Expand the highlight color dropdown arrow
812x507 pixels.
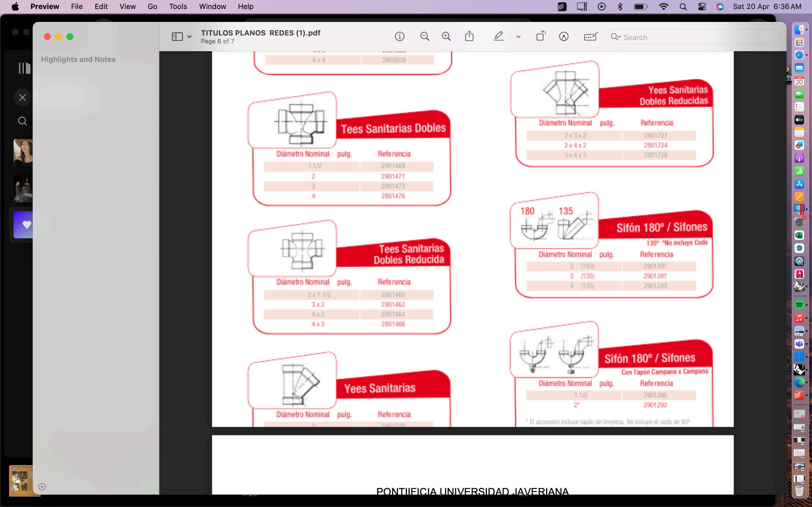(x=518, y=37)
